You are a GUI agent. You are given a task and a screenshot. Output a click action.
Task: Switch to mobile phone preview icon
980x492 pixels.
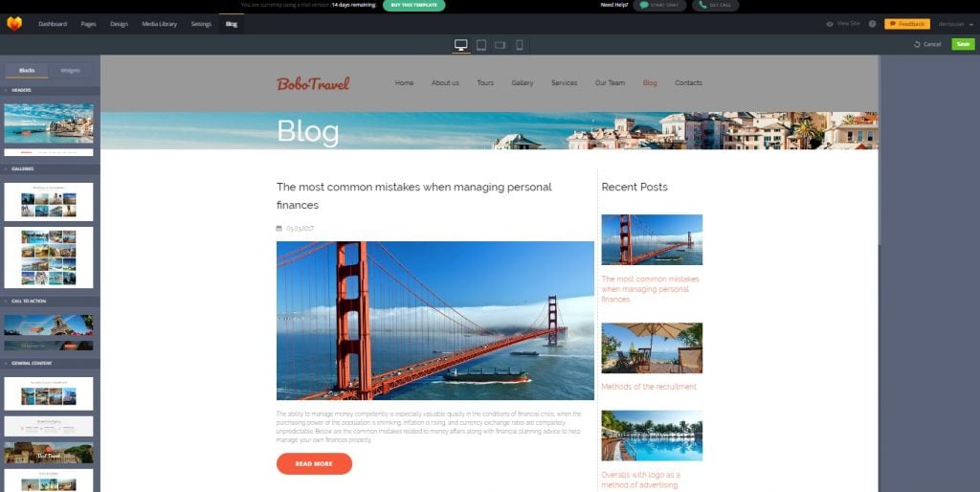(520, 45)
